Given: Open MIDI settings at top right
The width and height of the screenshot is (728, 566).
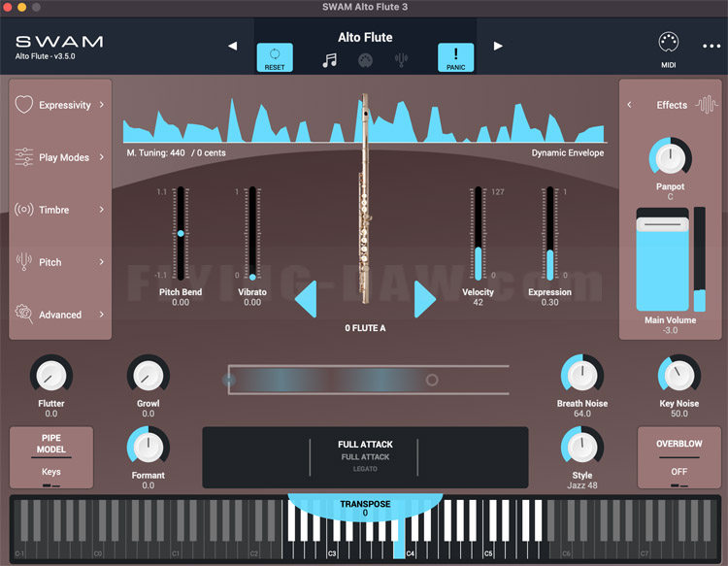Looking at the screenshot, I should point(668,50).
